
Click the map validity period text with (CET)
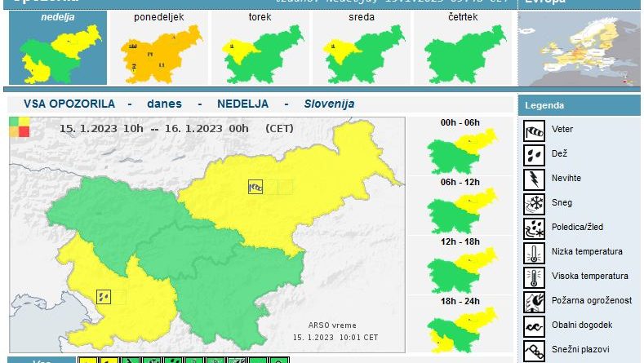coord(176,129)
